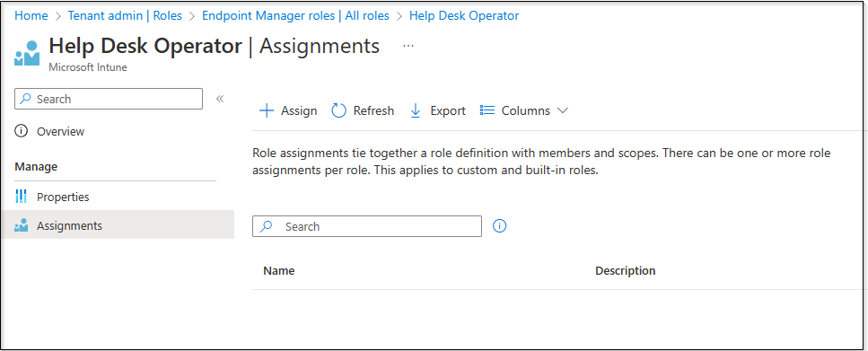Click the Manage section heading
868x351 pixels.
pyautogui.click(x=36, y=166)
